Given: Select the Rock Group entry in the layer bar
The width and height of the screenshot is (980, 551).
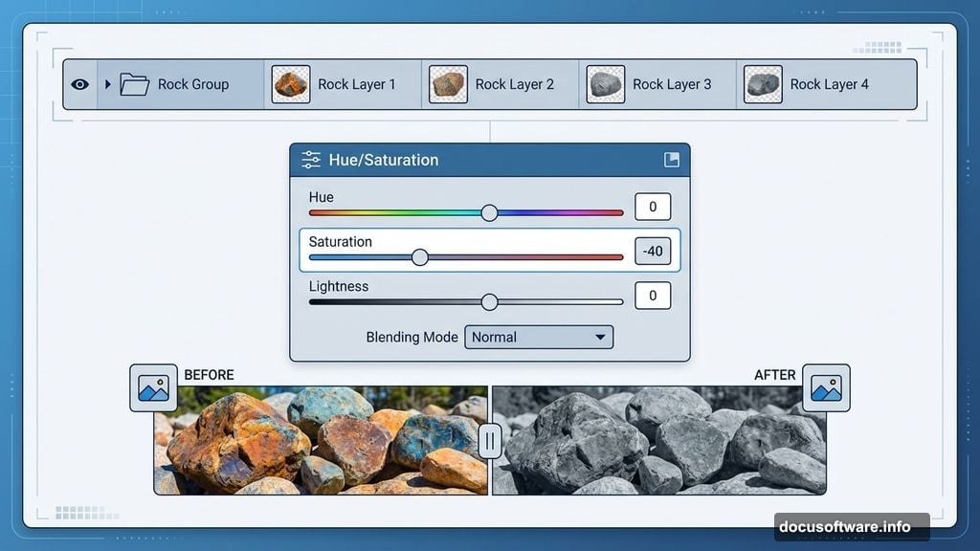Looking at the screenshot, I should click(x=191, y=84).
